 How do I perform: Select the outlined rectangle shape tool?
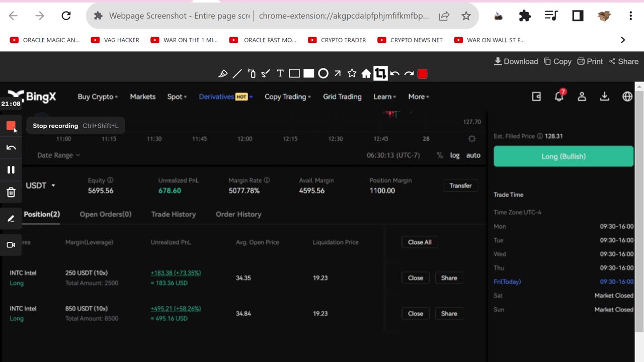pos(294,74)
